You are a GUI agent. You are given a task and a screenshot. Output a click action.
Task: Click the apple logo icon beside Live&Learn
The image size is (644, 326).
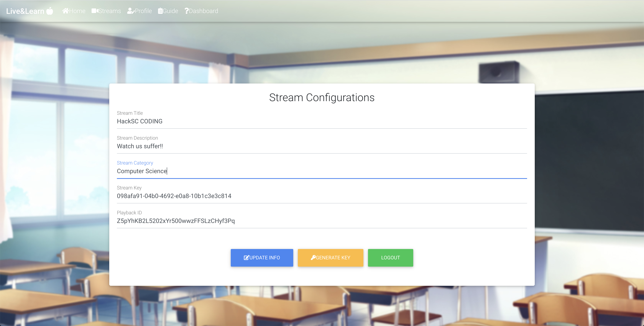tap(50, 11)
